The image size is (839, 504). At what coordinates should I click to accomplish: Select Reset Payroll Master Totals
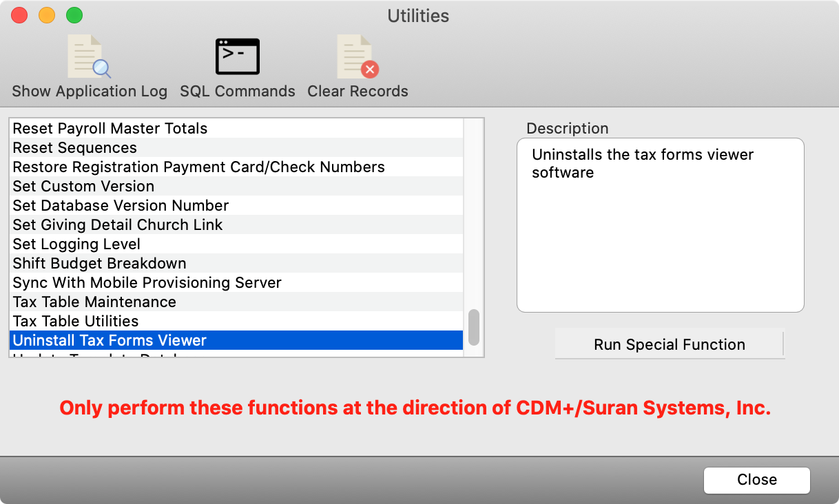click(x=110, y=129)
